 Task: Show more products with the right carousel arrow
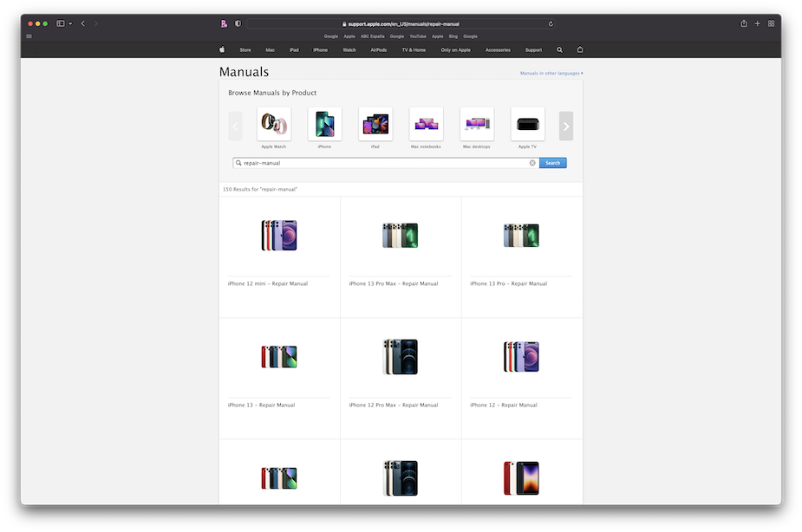(x=565, y=126)
